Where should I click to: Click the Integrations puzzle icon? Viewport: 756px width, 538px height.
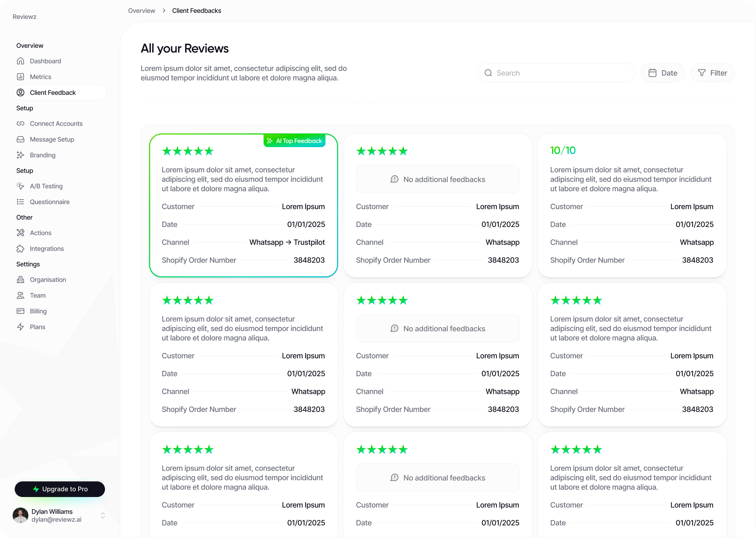20,249
